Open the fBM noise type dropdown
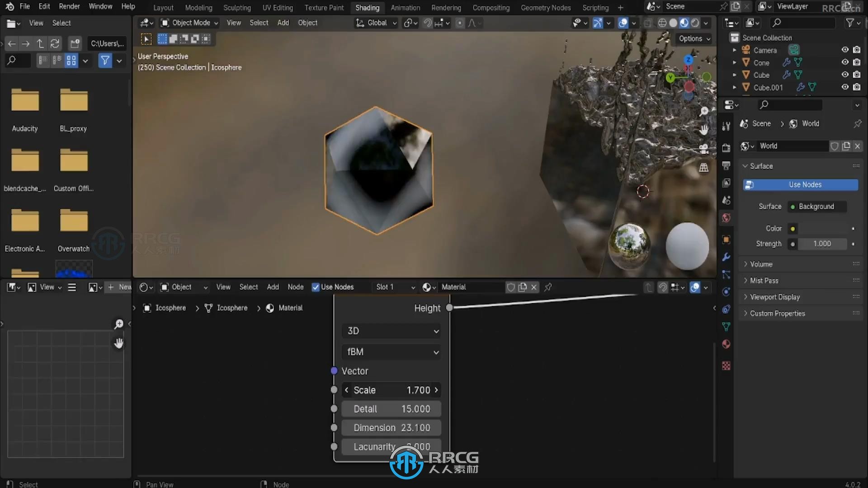Image resolution: width=868 pixels, height=488 pixels. 392,352
